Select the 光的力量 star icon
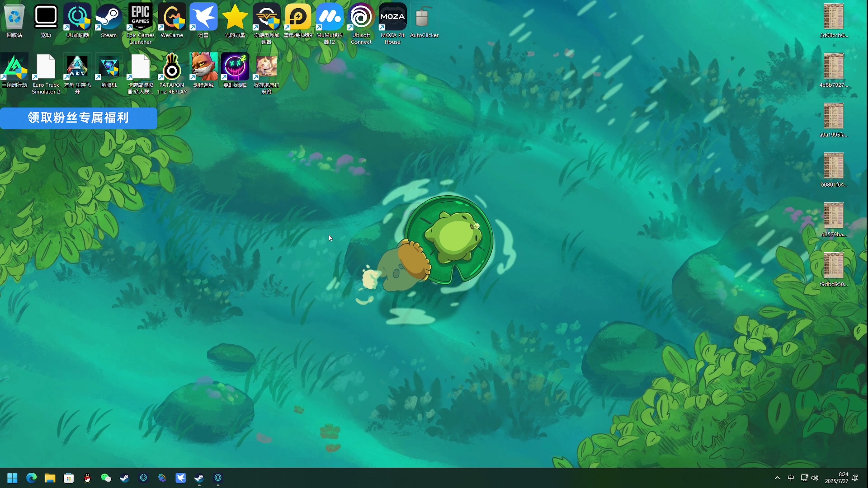 click(x=235, y=21)
